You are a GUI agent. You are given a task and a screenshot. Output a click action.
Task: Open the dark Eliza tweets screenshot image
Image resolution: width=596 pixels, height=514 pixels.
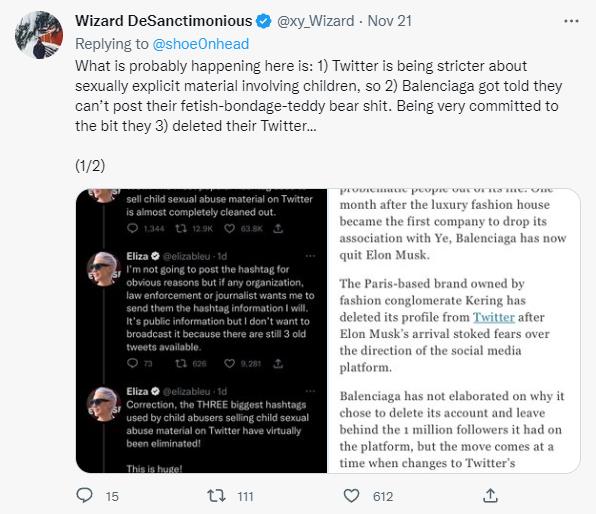(x=201, y=331)
